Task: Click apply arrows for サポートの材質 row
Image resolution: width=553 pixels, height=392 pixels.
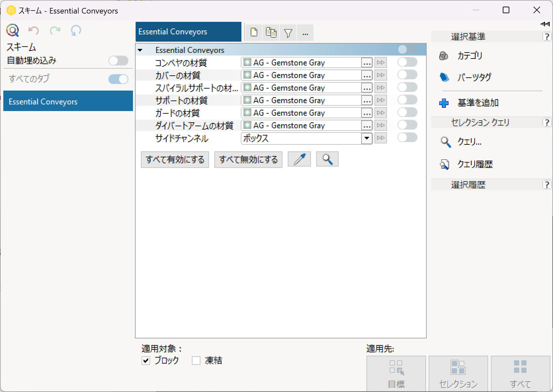Action: 381,100
